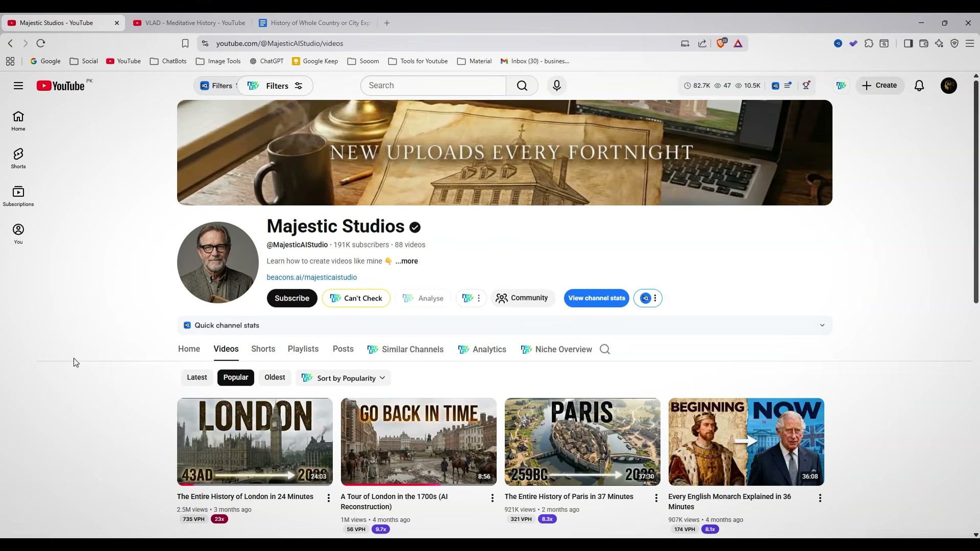Viewport: 980px width, 551px height.
Task: Open Subscriptions in the sidebar
Action: (x=18, y=196)
